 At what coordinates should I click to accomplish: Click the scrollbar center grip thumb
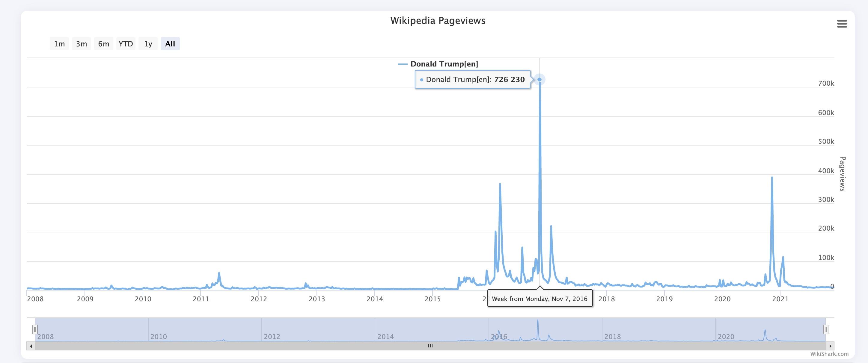tap(430, 346)
